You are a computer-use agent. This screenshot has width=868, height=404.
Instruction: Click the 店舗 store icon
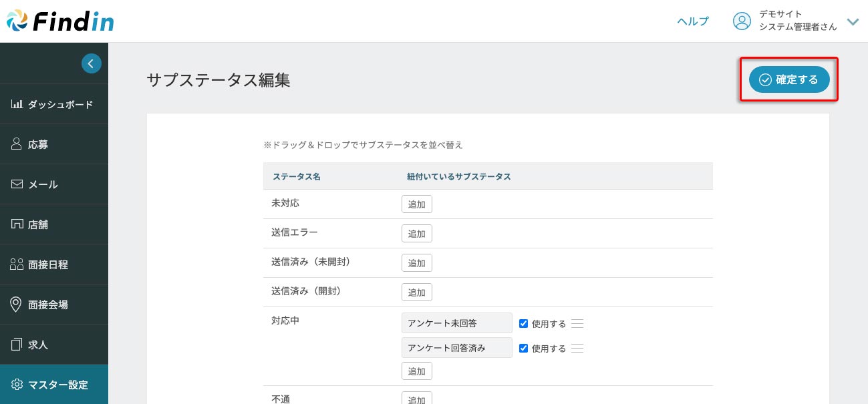(17, 224)
